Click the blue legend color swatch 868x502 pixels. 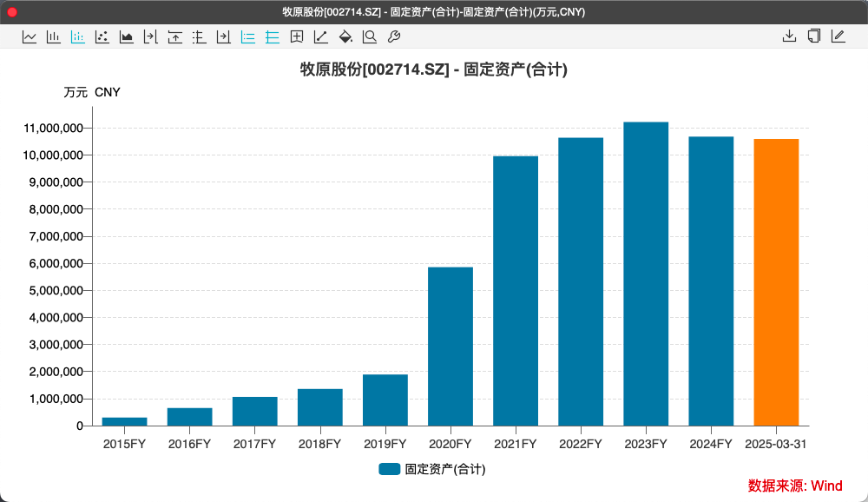point(390,469)
